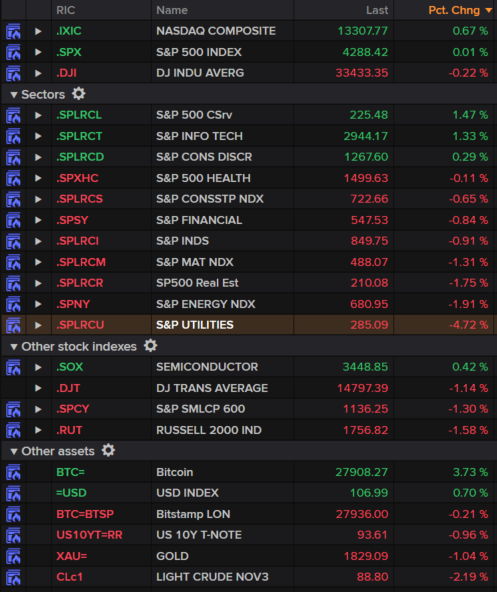497x592 pixels.
Task: Expand the .RUT row arrow
Action: (38, 430)
